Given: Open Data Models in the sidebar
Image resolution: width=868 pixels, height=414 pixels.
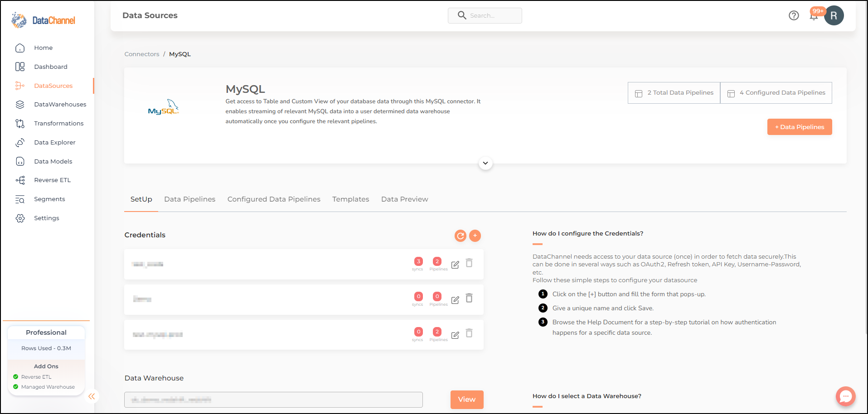Looking at the screenshot, I should [x=53, y=161].
